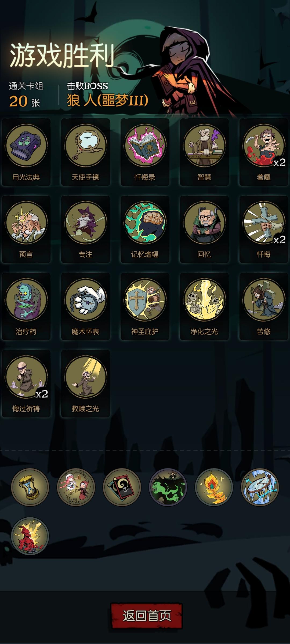Tap the 苦修 card

tap(264, 306)
